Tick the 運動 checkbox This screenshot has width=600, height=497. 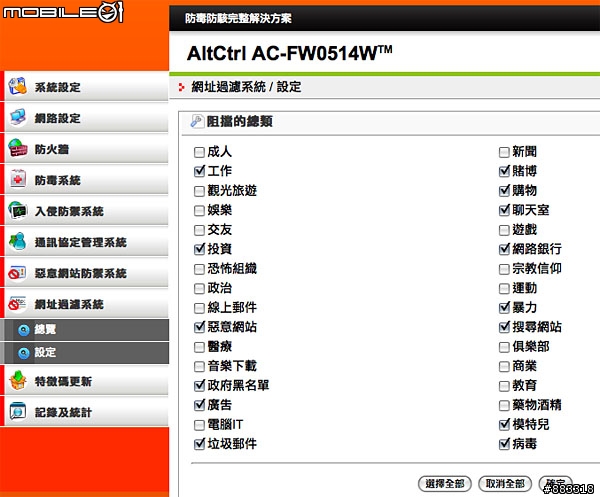[504, 288]
